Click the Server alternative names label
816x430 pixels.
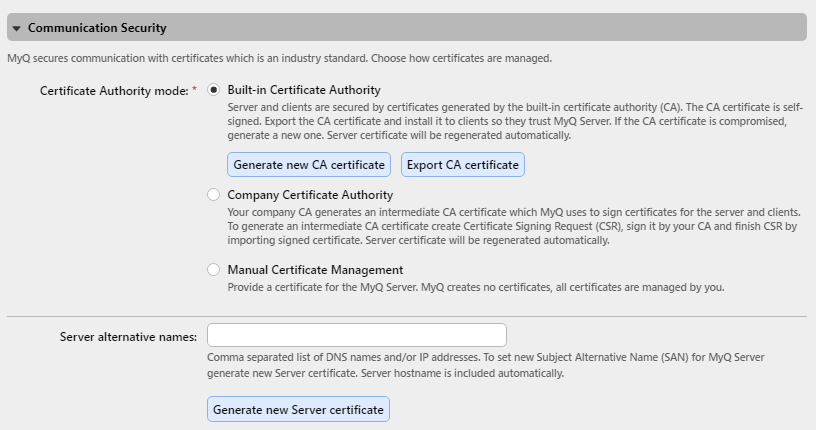pos(129,337)
